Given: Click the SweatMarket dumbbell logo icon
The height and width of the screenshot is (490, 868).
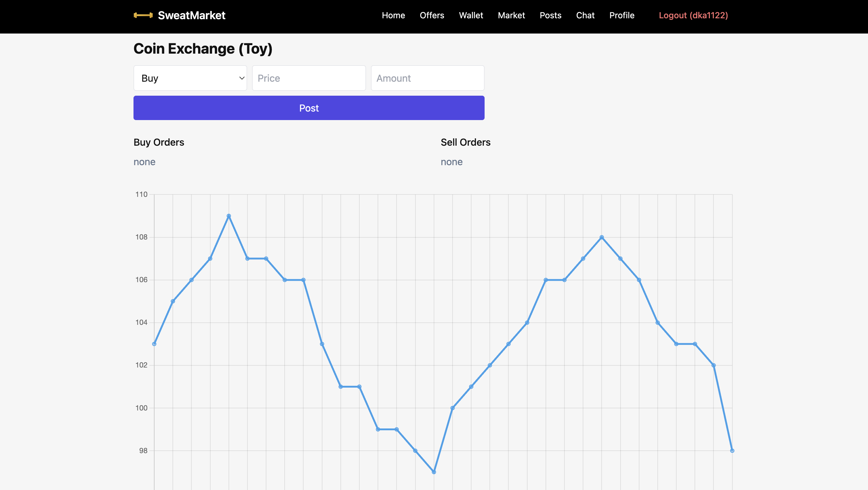Looking at the screenshot, I should pos(143,15).
